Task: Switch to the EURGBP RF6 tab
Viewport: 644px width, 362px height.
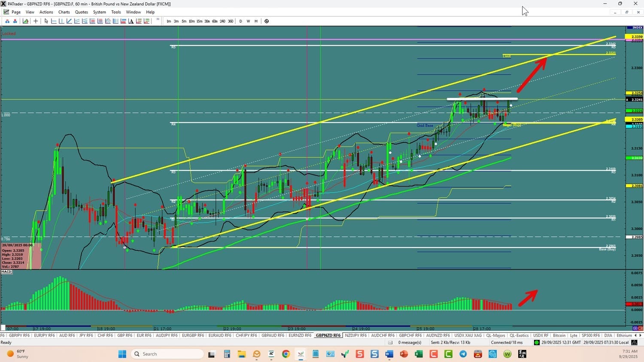Action: pos(193,335)
